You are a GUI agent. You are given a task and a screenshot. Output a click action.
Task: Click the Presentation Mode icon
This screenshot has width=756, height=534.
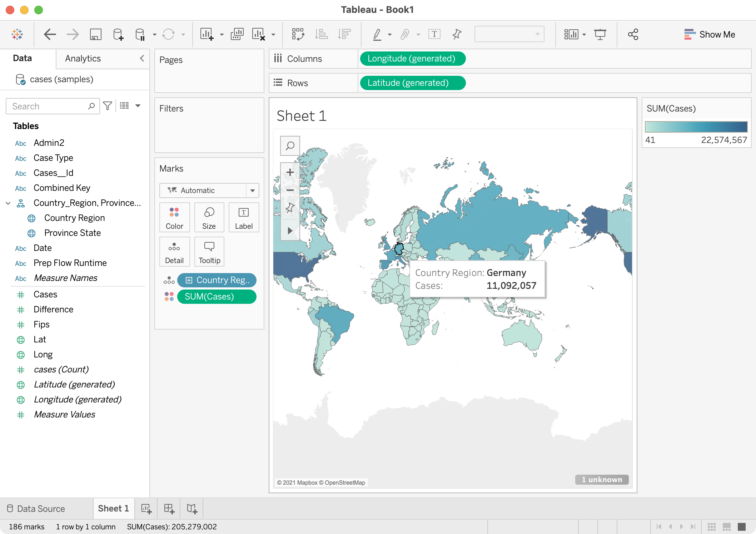tap(600, 35)
